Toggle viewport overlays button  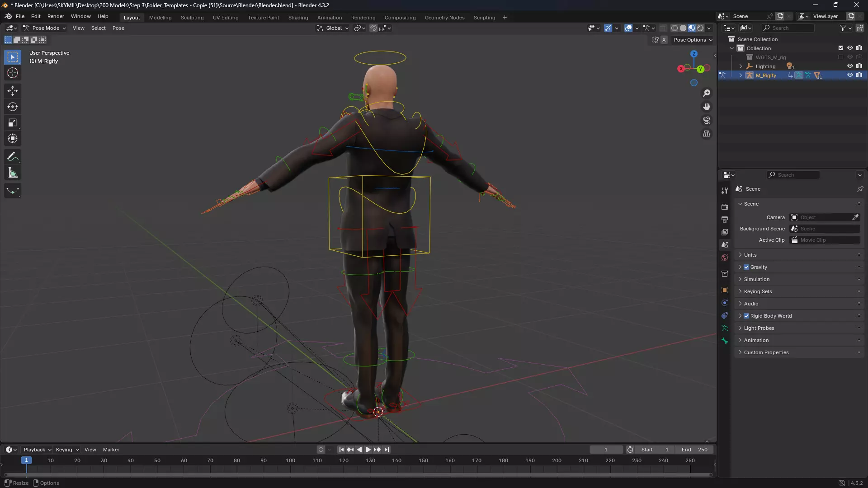(628, 28)
